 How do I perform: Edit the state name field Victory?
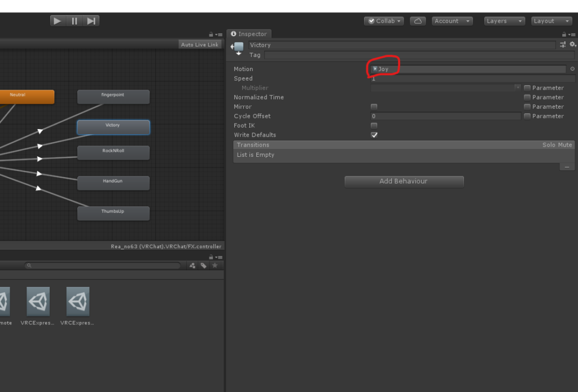(402, 45)
